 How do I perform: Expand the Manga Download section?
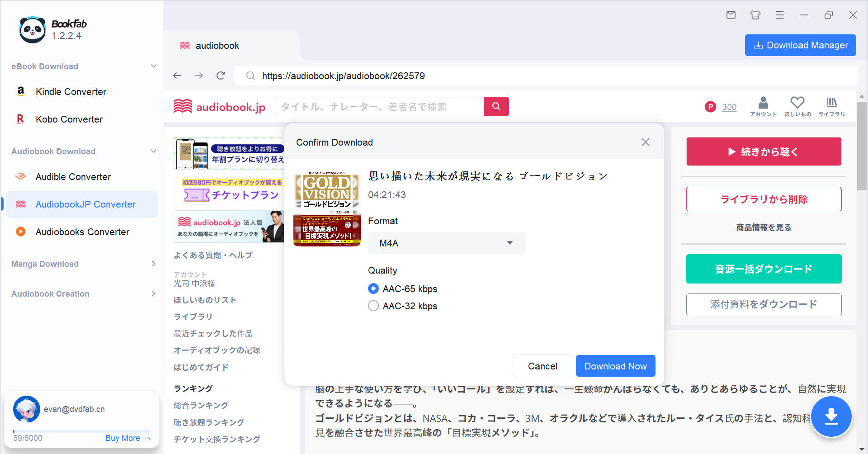click(x=153, y=264)
